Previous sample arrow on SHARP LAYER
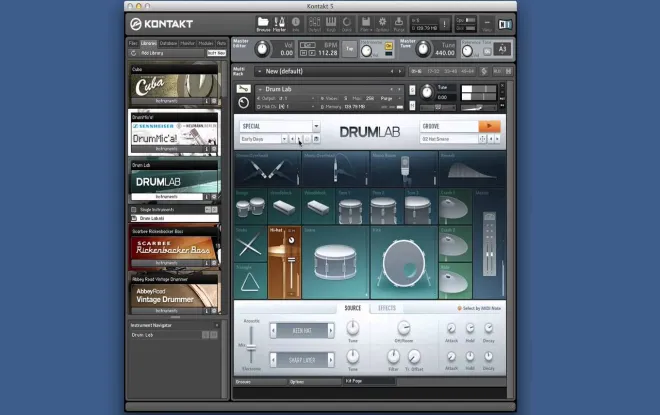The image size is (660, 415). pyautogui.click(x=273, y=360)
